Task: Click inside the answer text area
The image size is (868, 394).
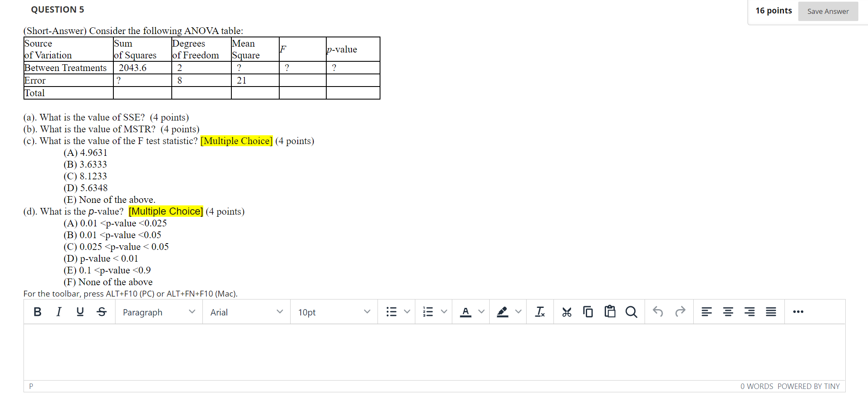Action: 434,352
